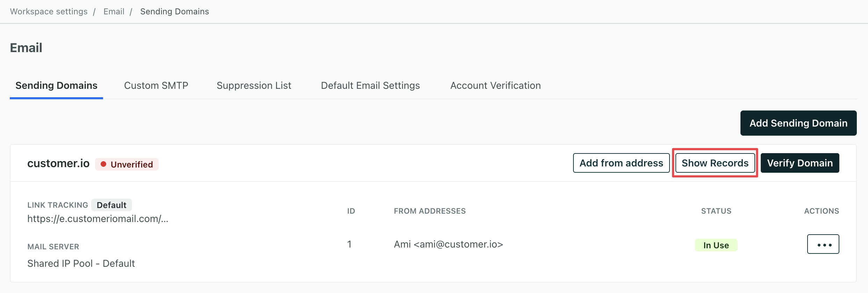
Task: Click Shared IP Pool - Default text
Action: 81,263
